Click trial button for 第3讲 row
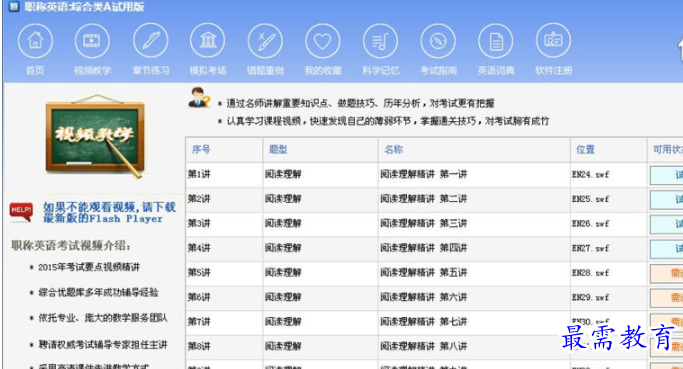This screenshot has width=683, height=369. 666,224
